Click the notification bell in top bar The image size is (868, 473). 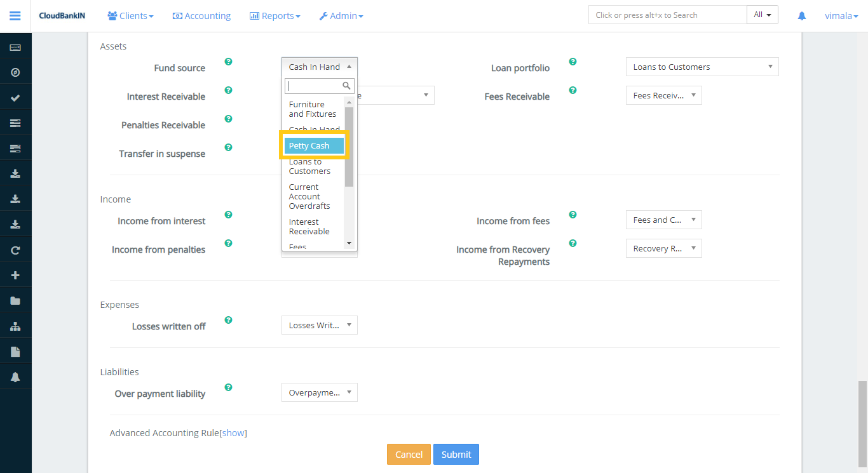click(x=802, y=16)
